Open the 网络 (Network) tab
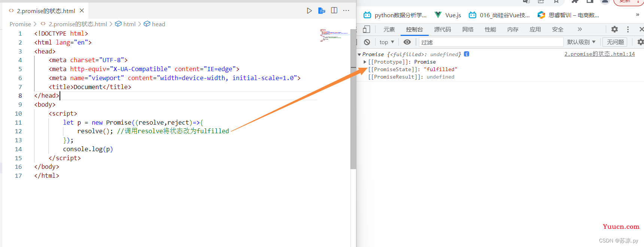The height and width of the screenshot is (247, 644). click(x=468, y=30)
